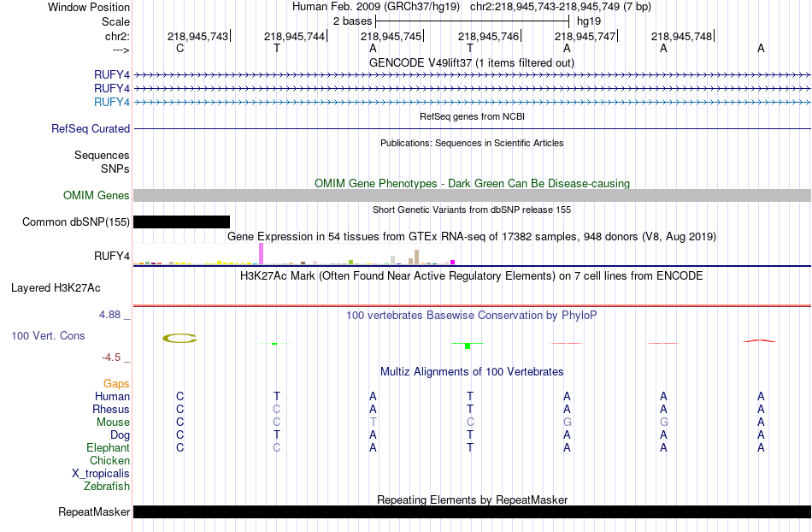Click the chr2: base position label
812x532 pixels.
pos(117,36)
